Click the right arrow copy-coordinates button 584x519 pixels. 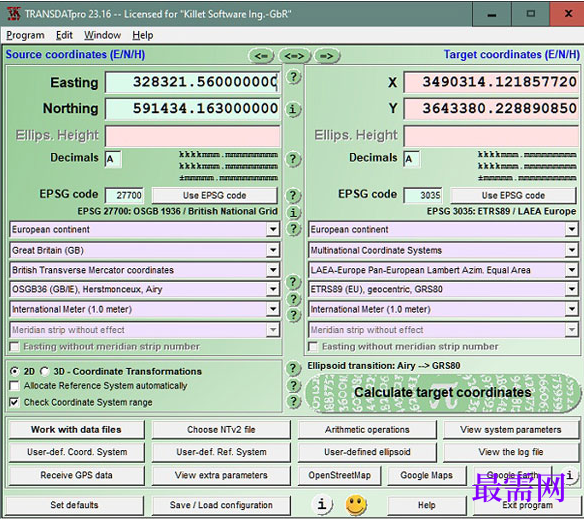327,56
